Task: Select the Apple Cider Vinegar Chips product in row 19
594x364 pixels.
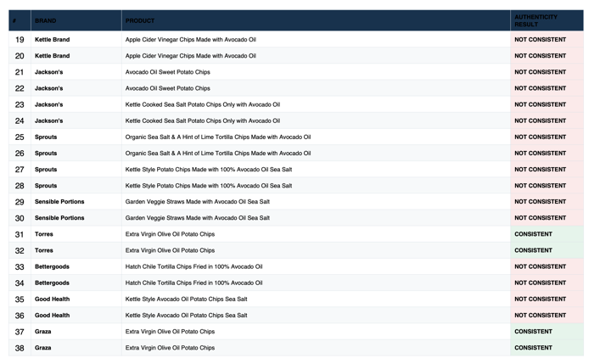Action: point(191,40)
